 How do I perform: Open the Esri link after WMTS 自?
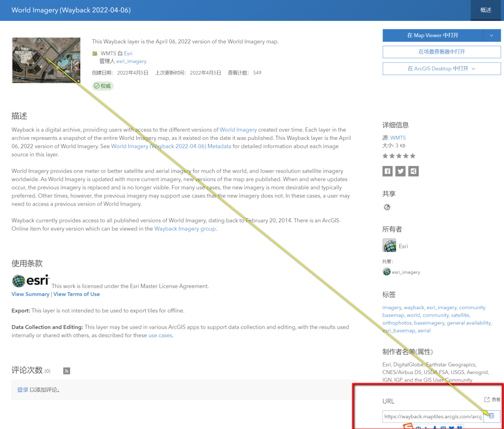point(128,54)
